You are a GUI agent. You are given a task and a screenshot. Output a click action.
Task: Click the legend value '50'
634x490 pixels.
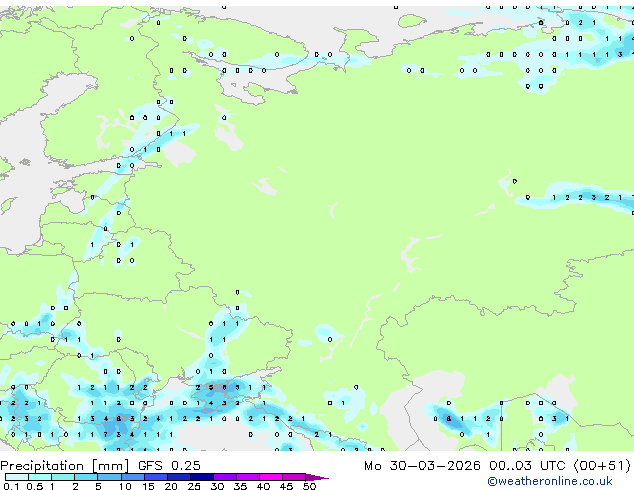coord(310,486)
